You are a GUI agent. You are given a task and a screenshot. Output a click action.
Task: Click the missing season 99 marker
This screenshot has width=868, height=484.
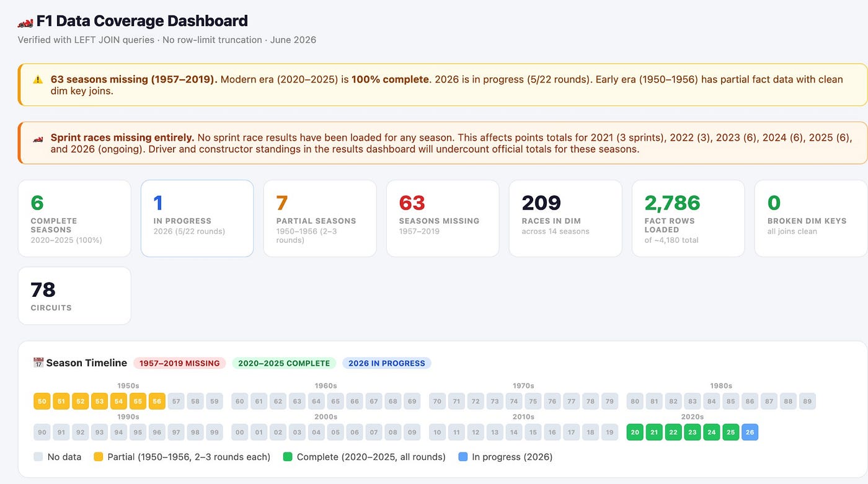[x=215, y=432]
